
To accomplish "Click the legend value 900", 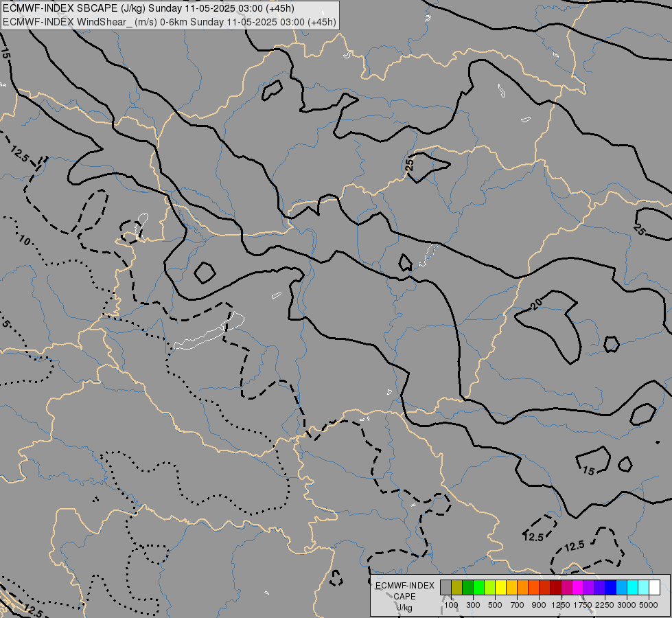I will coord(539,605).
